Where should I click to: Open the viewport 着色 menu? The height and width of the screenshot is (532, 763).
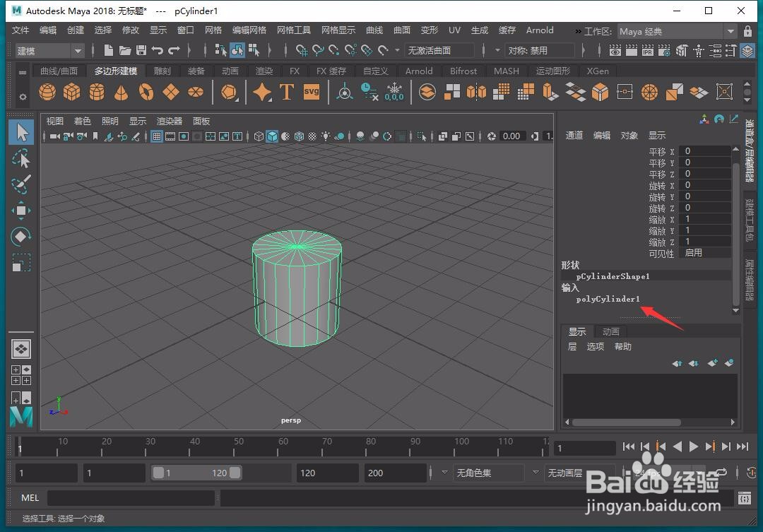tap(82, 122)
